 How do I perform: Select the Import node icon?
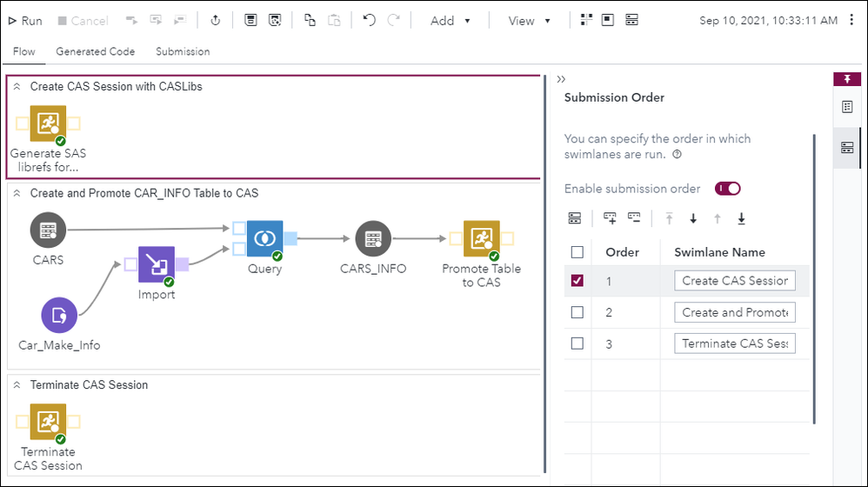157,264
